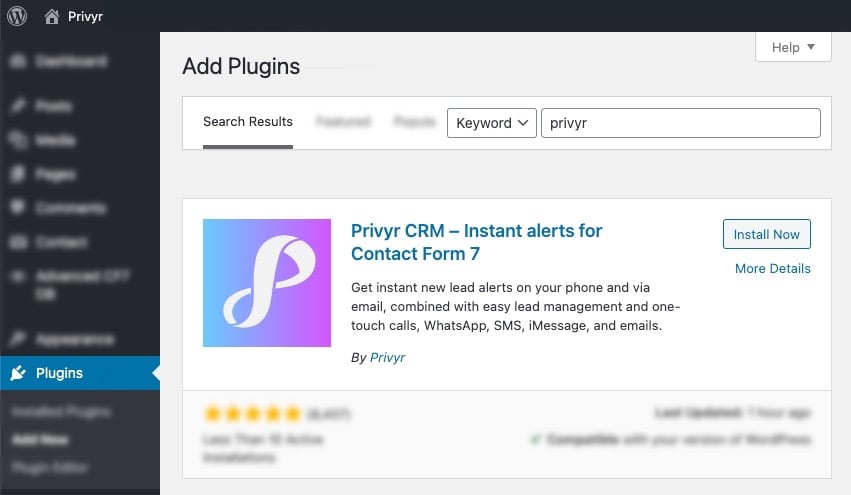The width and height of the screenshot is (851, 495).
Task: Click the plugin search field containing privyr
Action: [680, 123]
